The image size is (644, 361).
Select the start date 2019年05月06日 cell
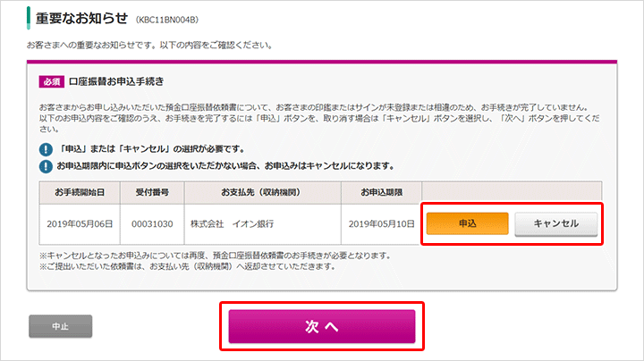pos(79,223)
